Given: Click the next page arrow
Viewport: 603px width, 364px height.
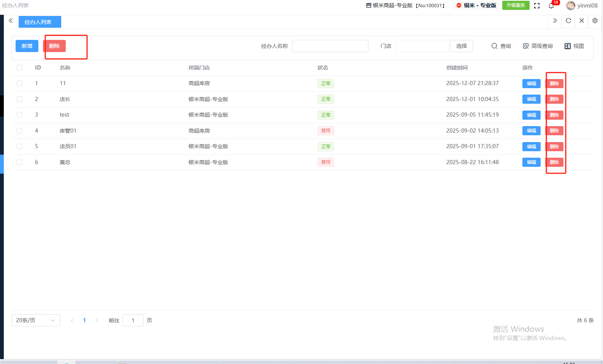Looking at the screenshot, I should 97,320.
